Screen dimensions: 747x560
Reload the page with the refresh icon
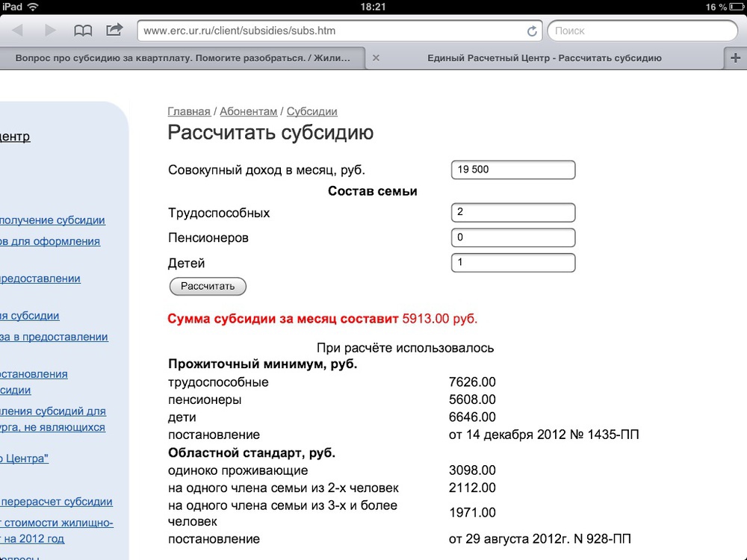coord(532,31)
